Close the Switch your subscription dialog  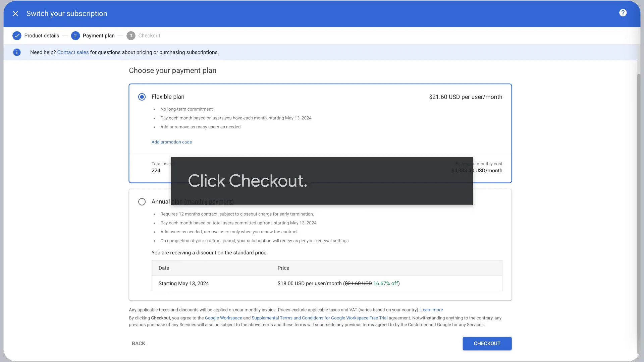click(x=15, y=14)
